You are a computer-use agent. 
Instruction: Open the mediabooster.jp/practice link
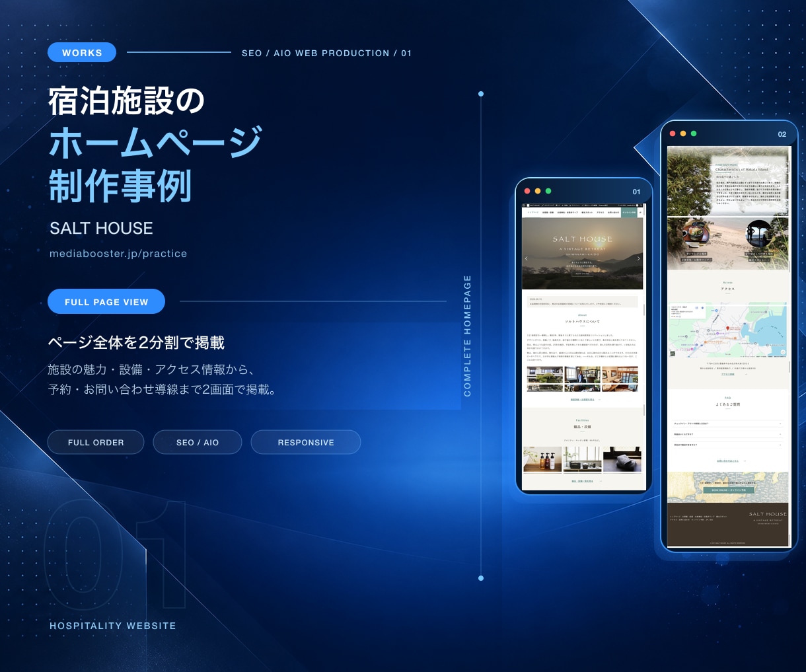(x=118, y=254)
